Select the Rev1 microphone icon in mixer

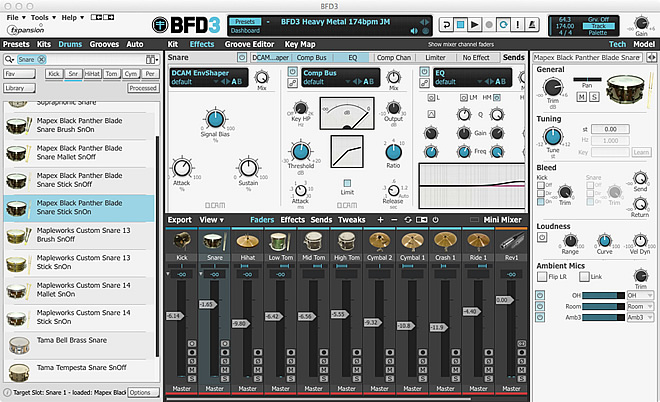511,241
